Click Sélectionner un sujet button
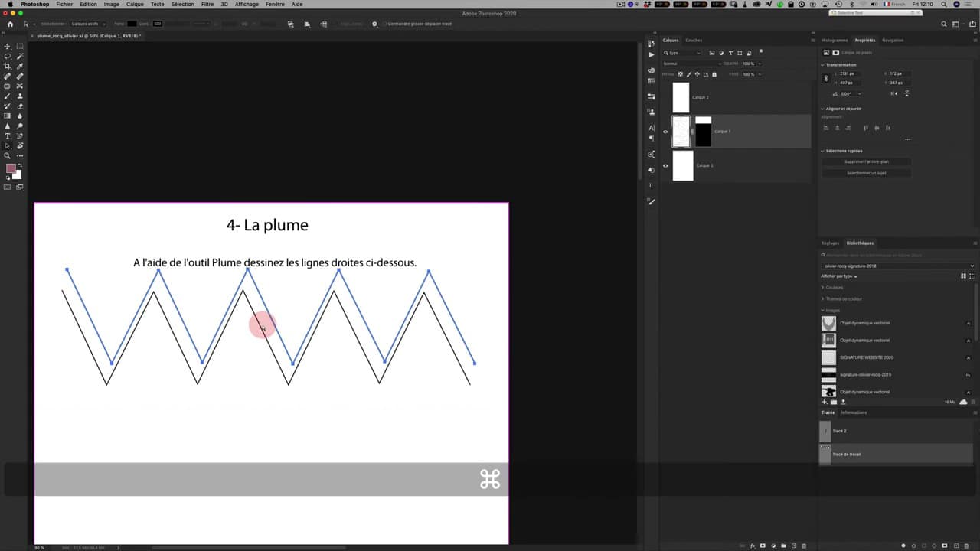Image resolution: width=980 pixels, height=551 pixels. pyautogui.click(x=867, y=173)
